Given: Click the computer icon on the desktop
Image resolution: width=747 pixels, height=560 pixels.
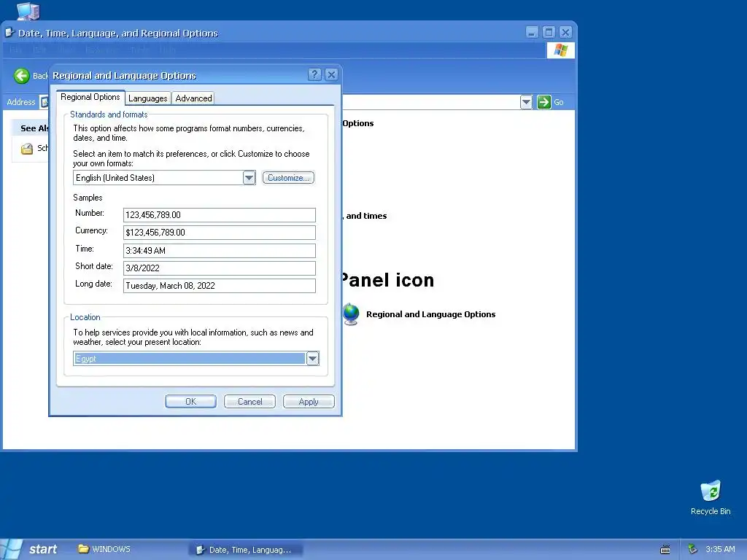Looking at the screenshot, I should pyautogui.click(x=28, y=10).
